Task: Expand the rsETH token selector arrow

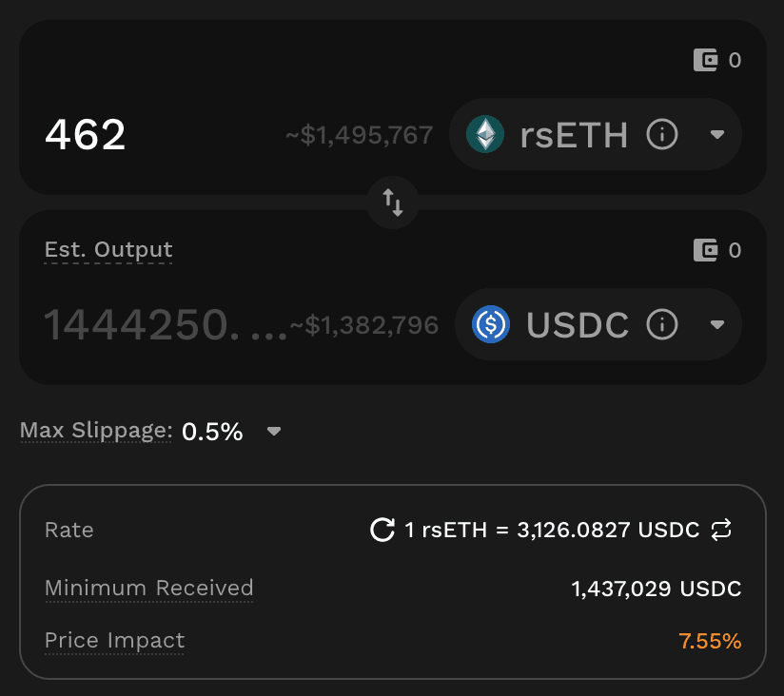Action: pos(718,135)
